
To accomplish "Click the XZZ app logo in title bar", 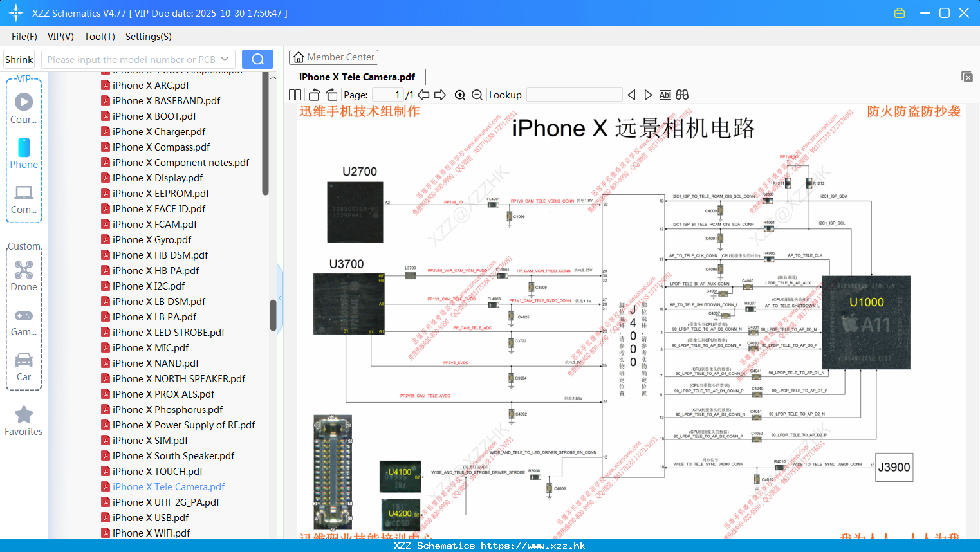I will coord(15,13).
